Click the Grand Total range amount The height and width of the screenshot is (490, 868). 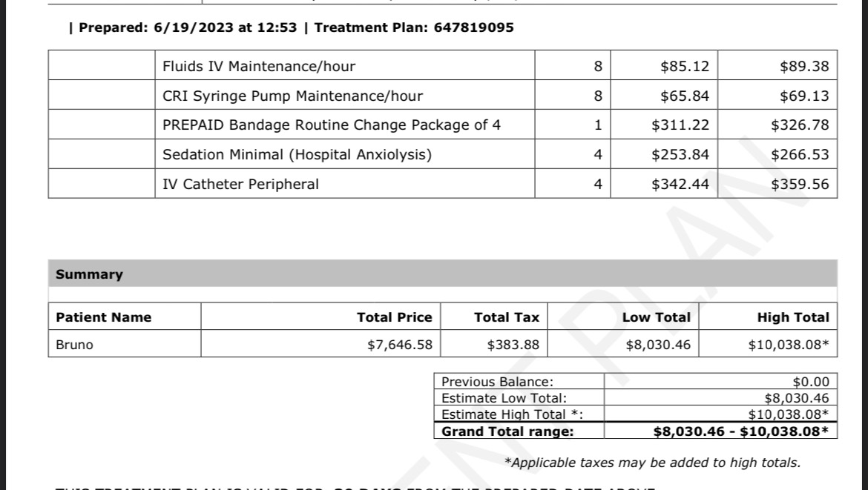tap(740, 431)
